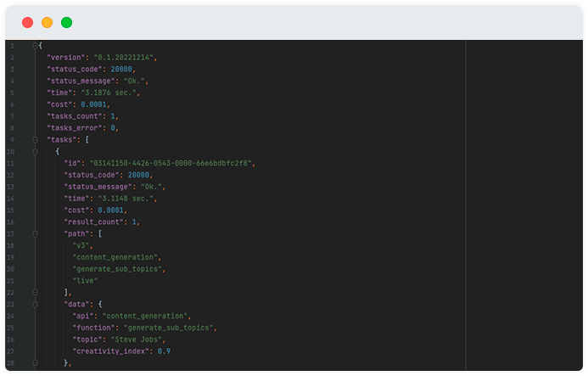This screenshot has height=376, width=588.
Task: Click the "version" key
Action: click(66, 58)
